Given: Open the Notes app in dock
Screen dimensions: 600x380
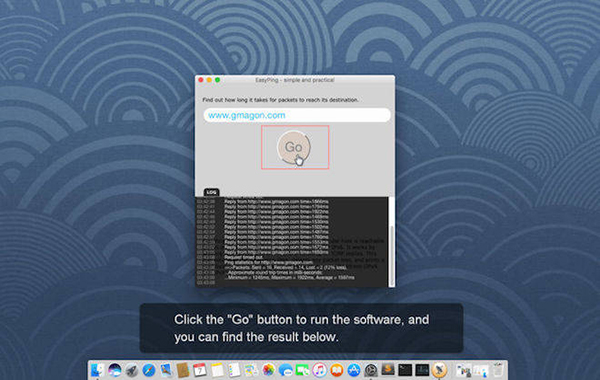Looking at the screenshot, I should tap(217, 370).
